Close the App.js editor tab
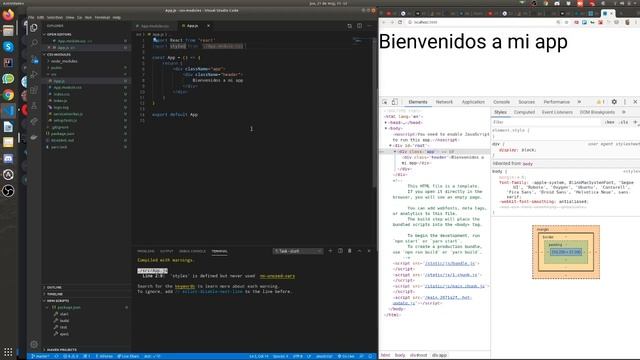This screenshot has width=640, height=360. 209,26
